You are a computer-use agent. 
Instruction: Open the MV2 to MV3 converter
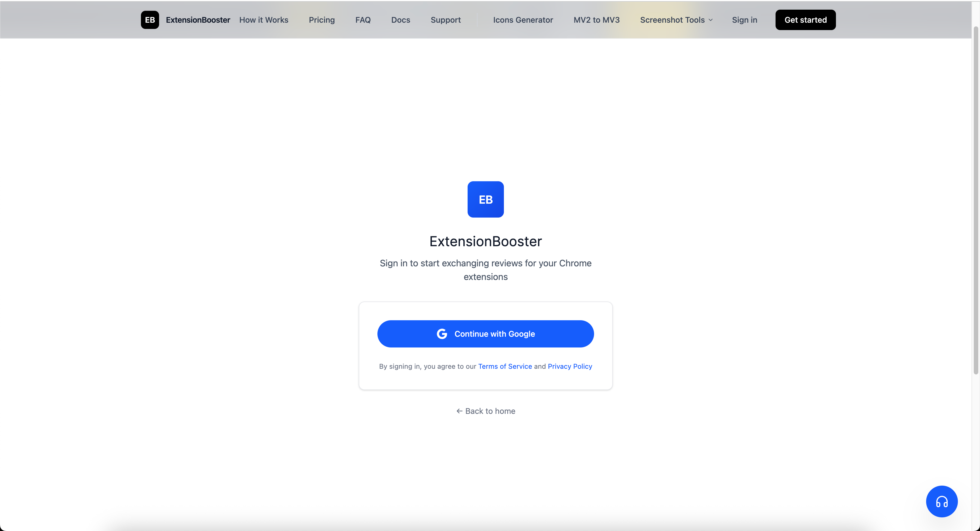click(596, 20)
